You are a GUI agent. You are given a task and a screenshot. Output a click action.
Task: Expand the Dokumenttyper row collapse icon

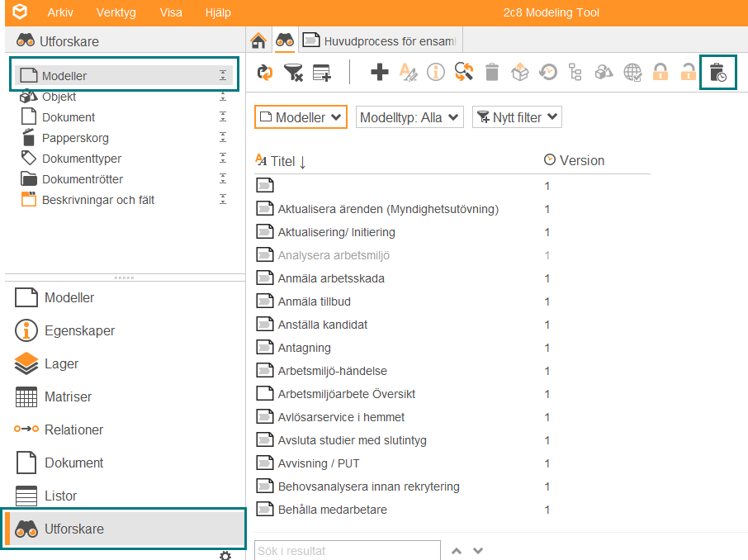(x=223, y=158)
